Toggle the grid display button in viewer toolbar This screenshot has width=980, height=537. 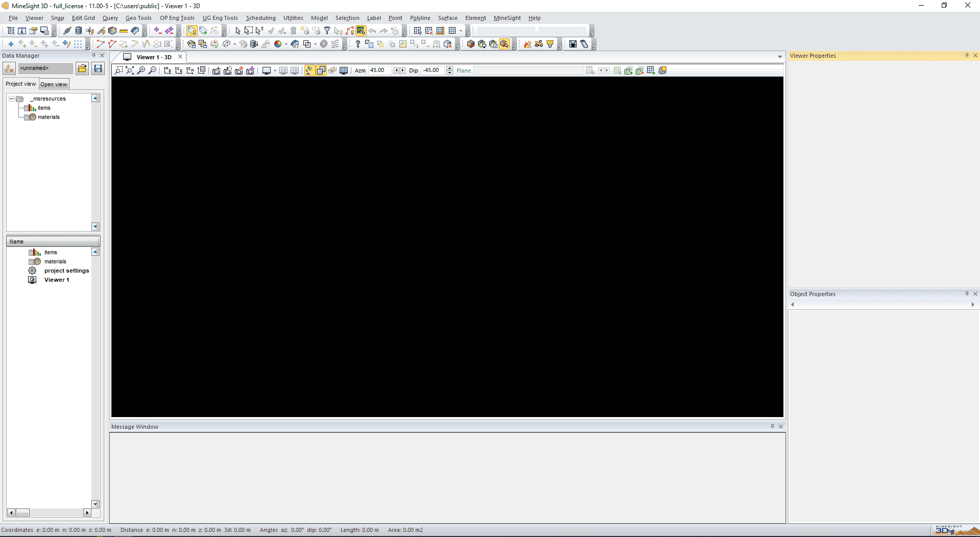344,70
